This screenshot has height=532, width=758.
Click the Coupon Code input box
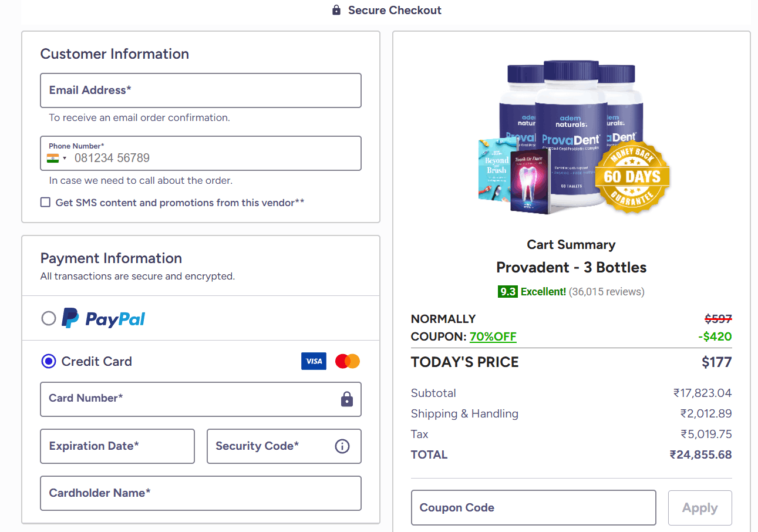pos(533,508)
